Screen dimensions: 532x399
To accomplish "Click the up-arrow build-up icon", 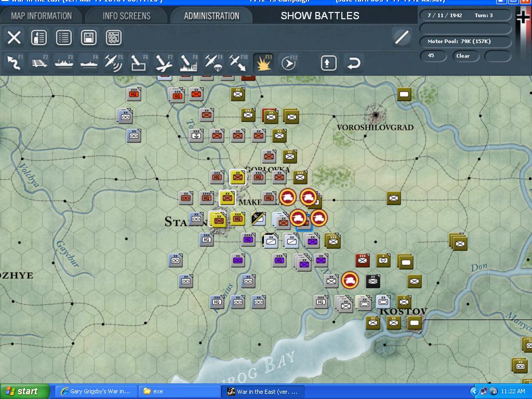I will click(x=328, y=63).
